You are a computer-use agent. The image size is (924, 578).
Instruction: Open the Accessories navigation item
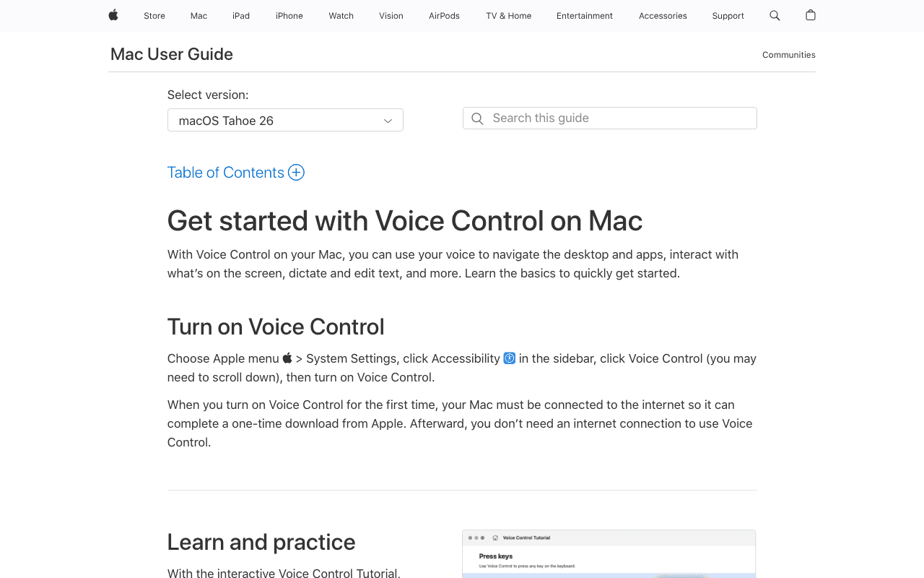pos(662,15)
